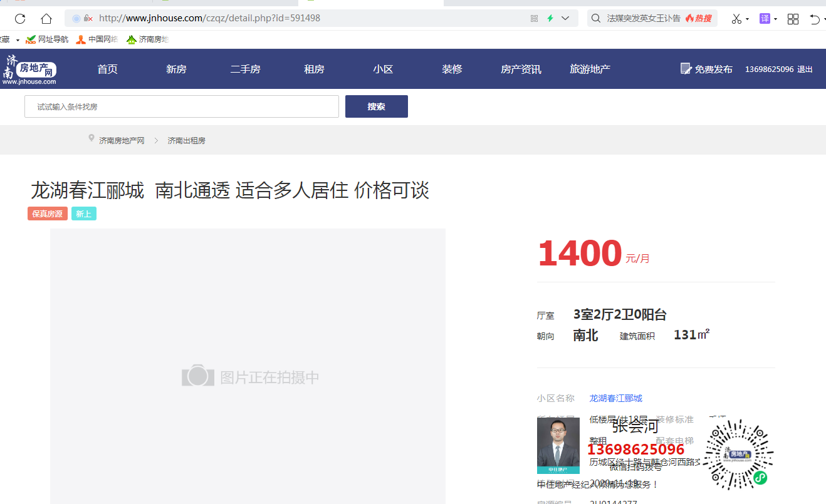Click the browser refresh icon
This screenshot has height=504, width=826.
20,19
